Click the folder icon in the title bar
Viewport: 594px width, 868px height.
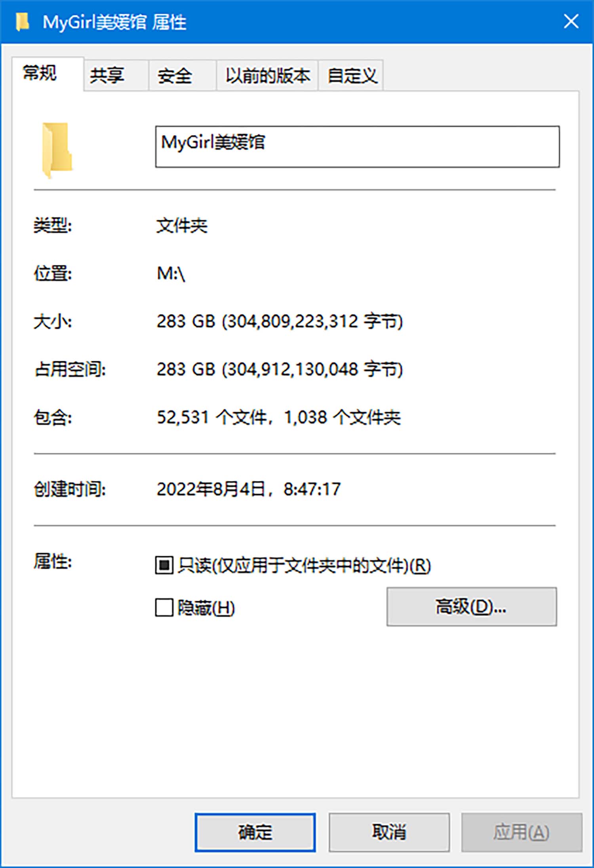tap(22, 22)
